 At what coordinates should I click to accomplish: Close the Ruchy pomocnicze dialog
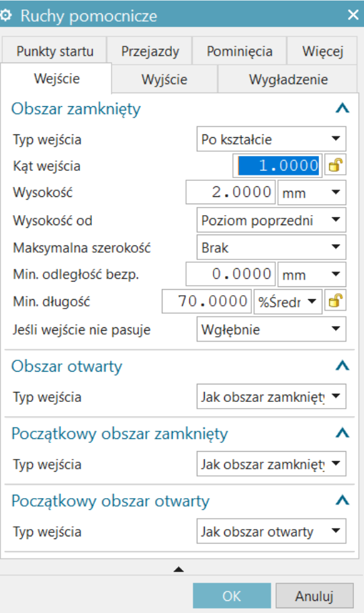click(353, 15)
